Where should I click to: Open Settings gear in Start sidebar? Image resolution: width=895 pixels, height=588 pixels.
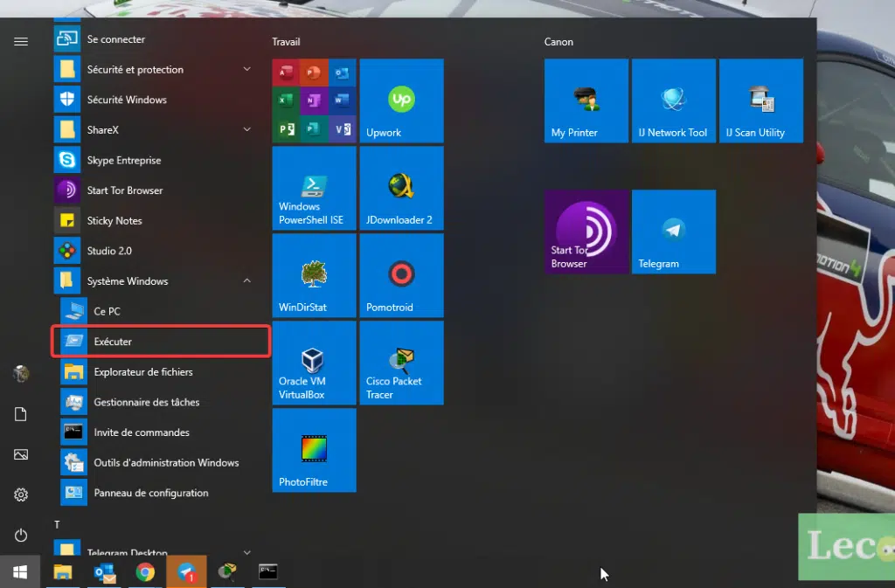pyautogui.click(x=21, y=495)
